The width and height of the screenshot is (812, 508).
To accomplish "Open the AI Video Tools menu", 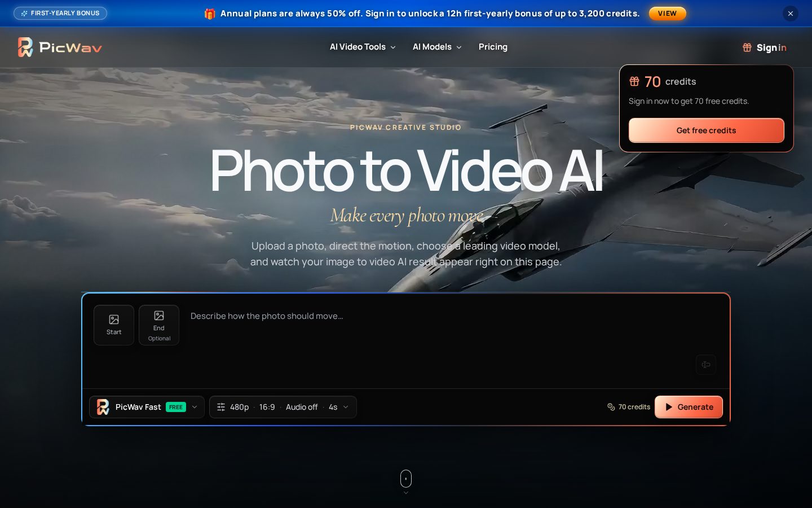I will click(x=363, y=47).
